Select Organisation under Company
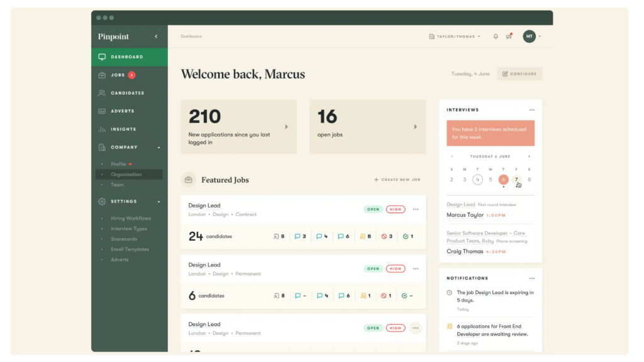 coord(129,175)
